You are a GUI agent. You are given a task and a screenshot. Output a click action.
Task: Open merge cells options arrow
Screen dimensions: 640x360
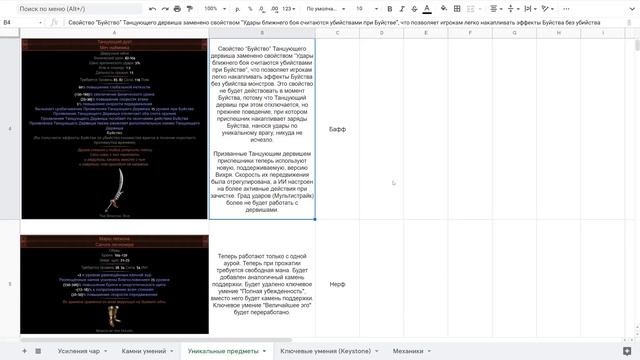point(480,9)
